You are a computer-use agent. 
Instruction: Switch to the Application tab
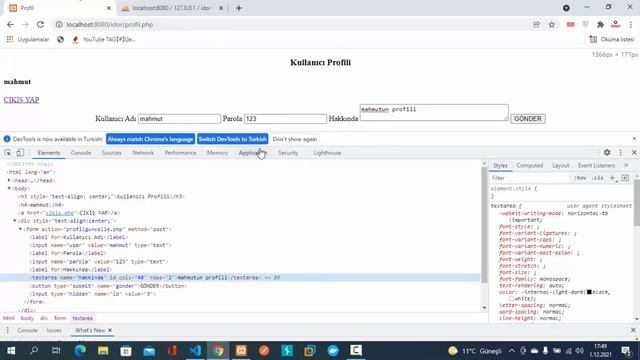(x=253, y=153)
